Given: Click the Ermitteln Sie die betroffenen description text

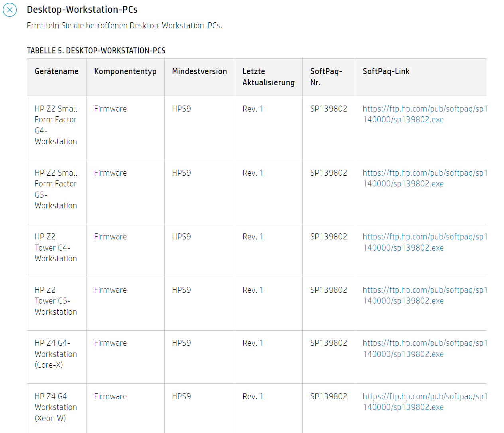Looking at the screenshot, I should click(x=124, y=25).
